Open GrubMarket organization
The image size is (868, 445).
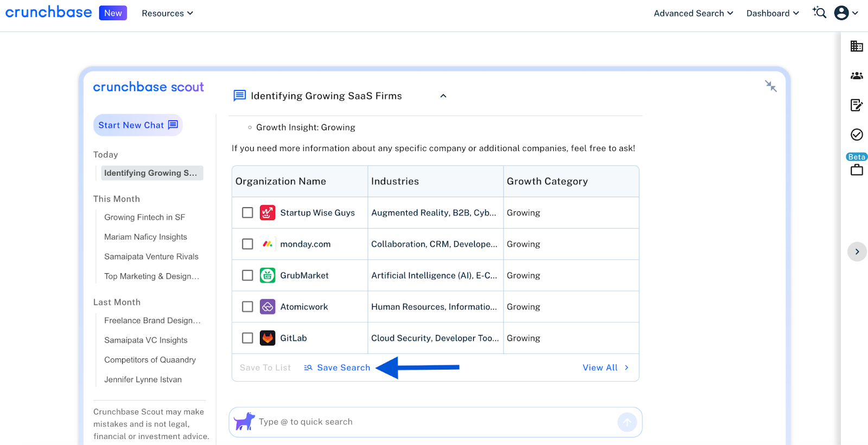pos(304,275)
